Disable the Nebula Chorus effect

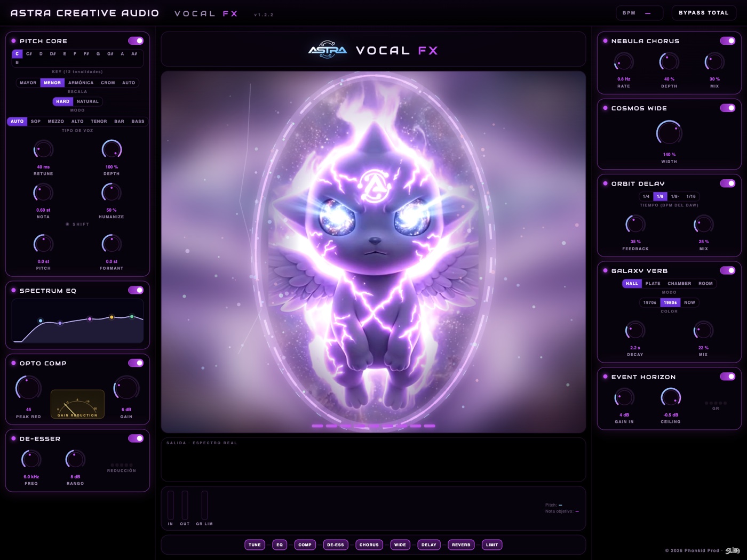tap(727, 41)
